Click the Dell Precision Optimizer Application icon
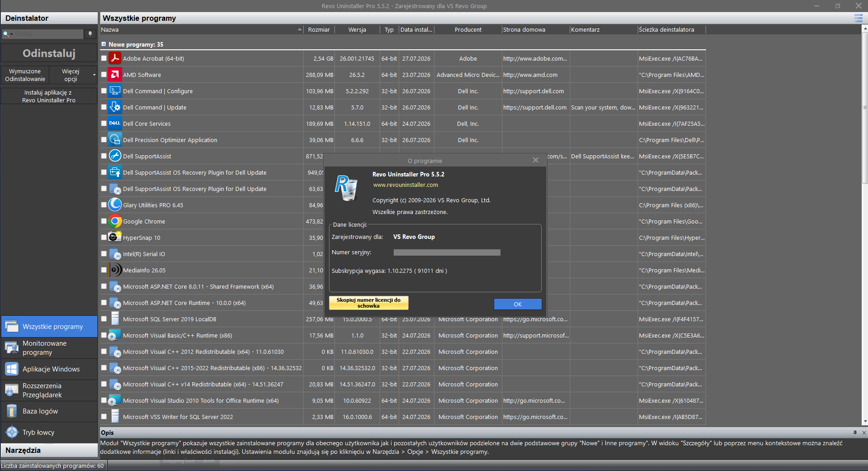This screenshot has width=868, height=471. tap(115, 140)
